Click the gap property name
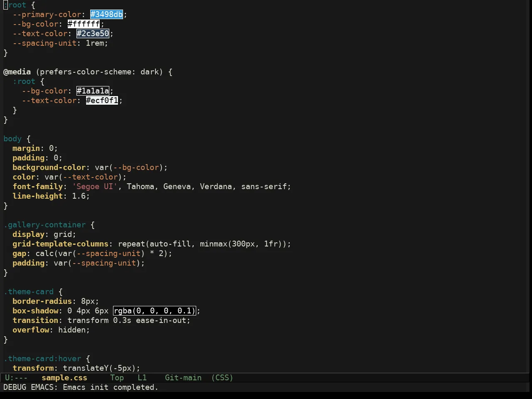532x399 pixels. (x=20, y=254)
